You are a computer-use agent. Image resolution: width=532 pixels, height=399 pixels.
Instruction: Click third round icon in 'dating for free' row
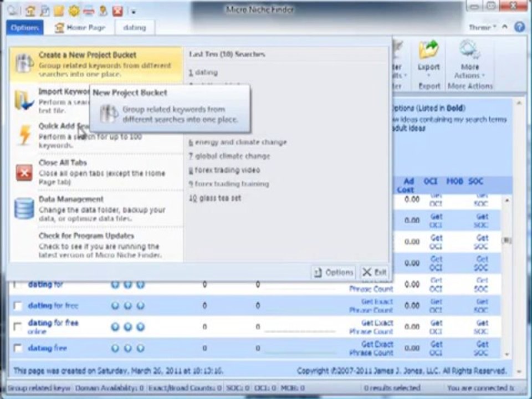(140, 306)
